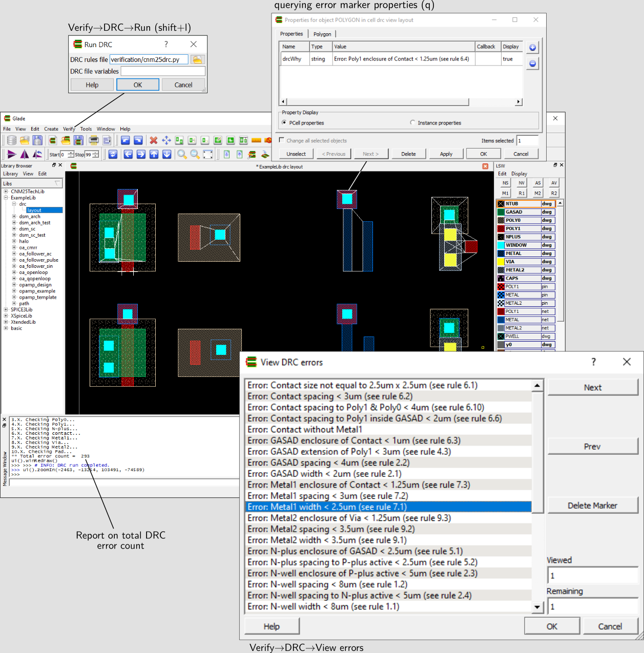Click the pan left arrow icon
Viewport: 644px width, 653px height.
[x=128, y=154]
